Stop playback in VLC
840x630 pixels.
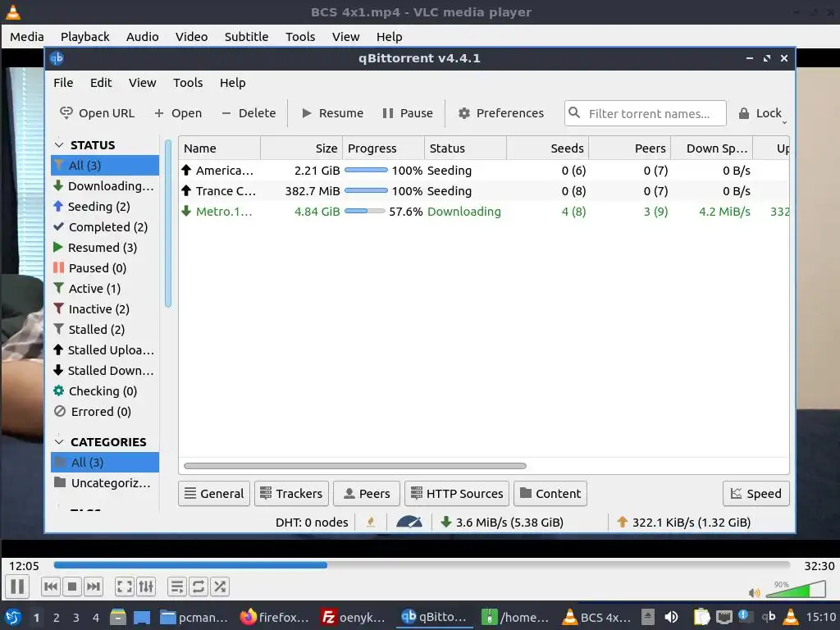pyautogui.click(x=72, y=587)
